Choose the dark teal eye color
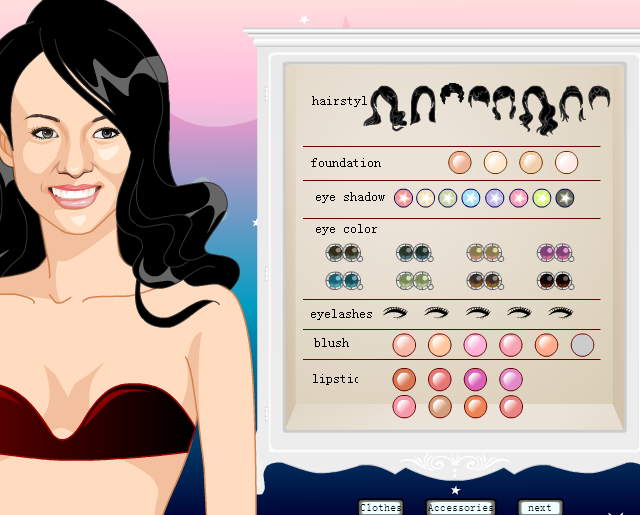This screenshot has height=515, width=640. (414, 253)
